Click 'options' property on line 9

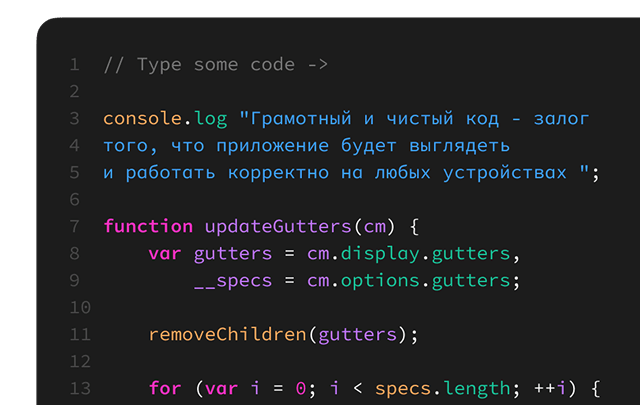(x=380, y=281)
